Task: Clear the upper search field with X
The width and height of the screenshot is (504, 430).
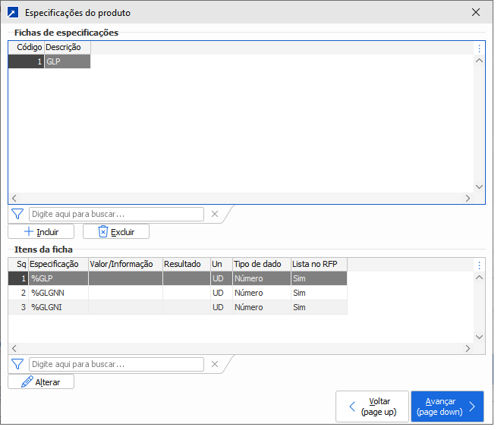Action: (214, 214)
